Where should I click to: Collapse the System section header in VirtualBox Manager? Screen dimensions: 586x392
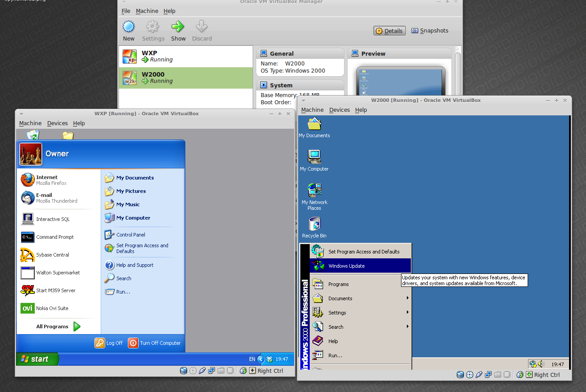[300, 85]
